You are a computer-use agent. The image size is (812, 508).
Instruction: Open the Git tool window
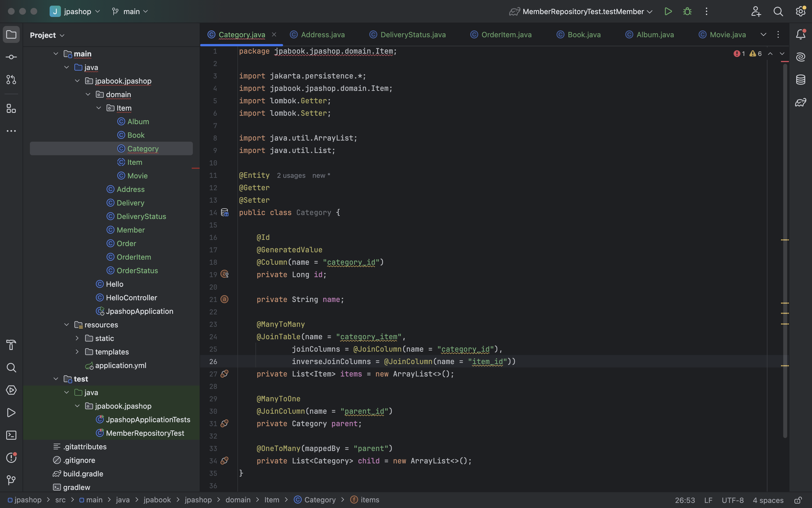pyautogui.click(x=11, y=480)
